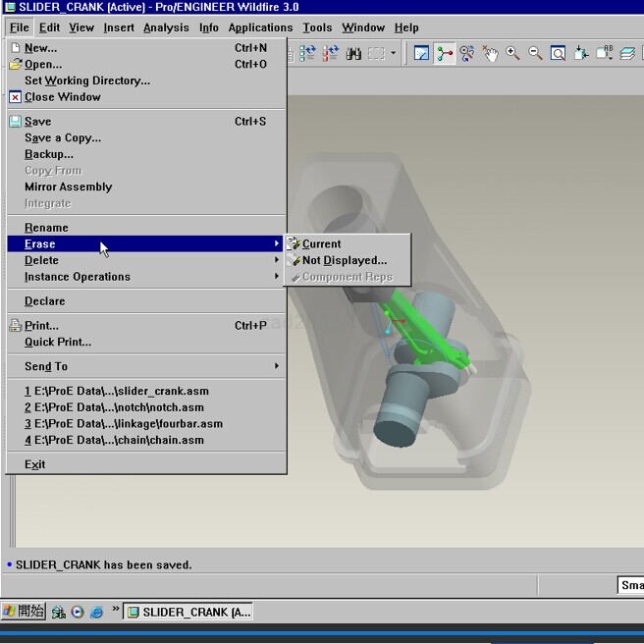Click the Start button on taskbar
Image resolution: width=644 pixels, height=644 pixels.
(24, 611)
